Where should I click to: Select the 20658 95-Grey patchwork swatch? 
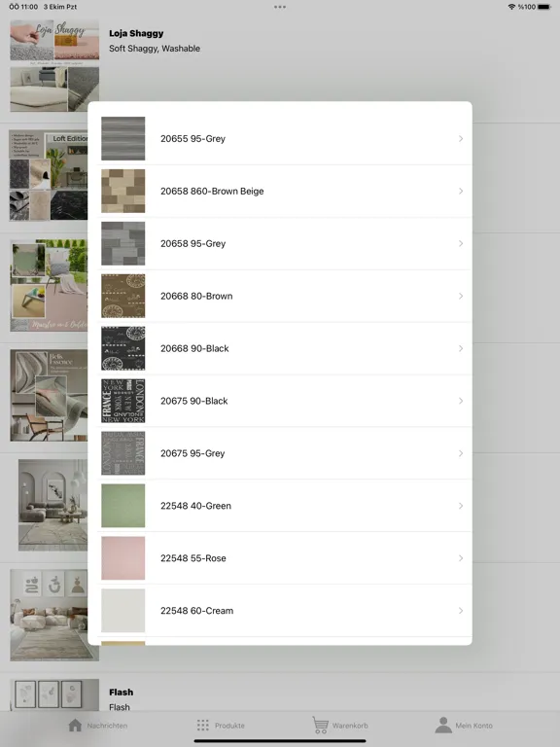(122, 243)
